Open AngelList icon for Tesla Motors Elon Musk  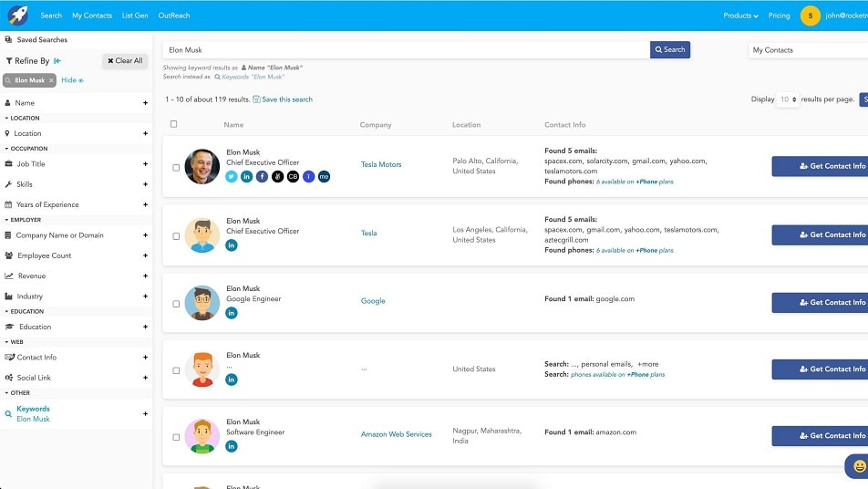pyautogui.click(x=278, y=177)
